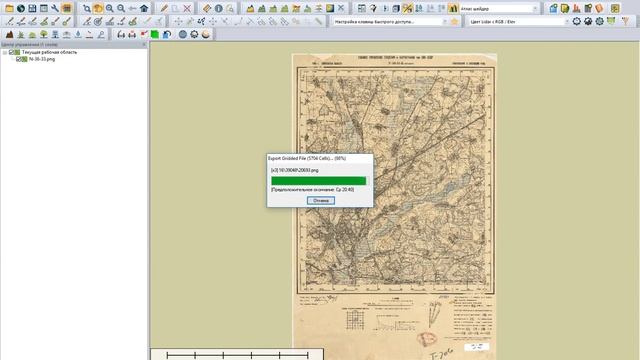Click the highlighted percent-like icon in analysis toolbar

(x=407, y=8)
